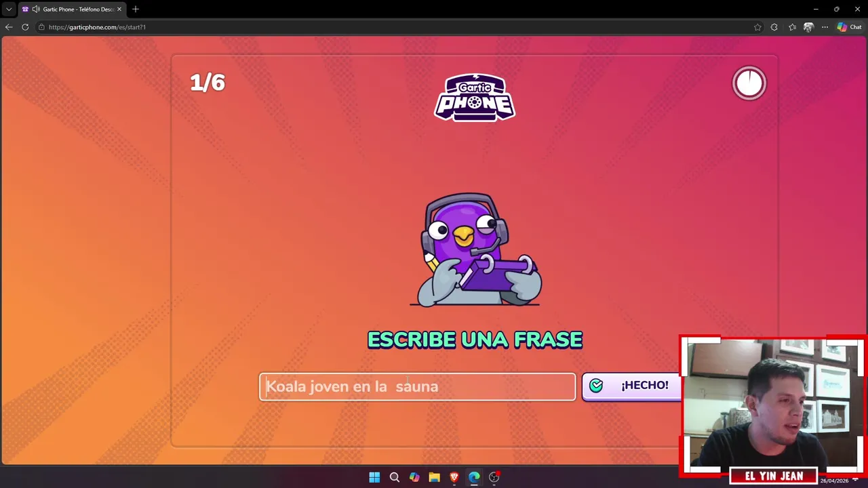Open the browser Extensions puzzle icon
The height and width of the screenshot is (488, 868).
pyautogui.click(x=774, y=27)
